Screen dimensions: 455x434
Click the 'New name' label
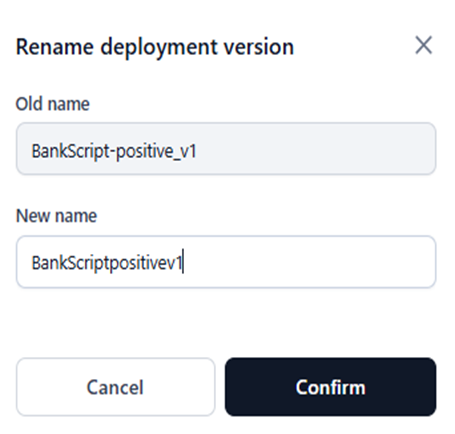(x=56, y=216)
